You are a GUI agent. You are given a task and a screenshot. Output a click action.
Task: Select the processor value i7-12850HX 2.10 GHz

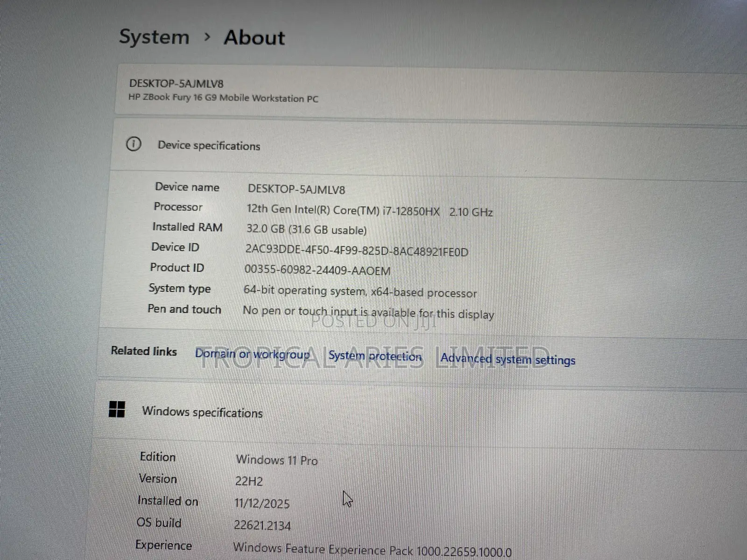pyautogui.click(x=370, y=210)
